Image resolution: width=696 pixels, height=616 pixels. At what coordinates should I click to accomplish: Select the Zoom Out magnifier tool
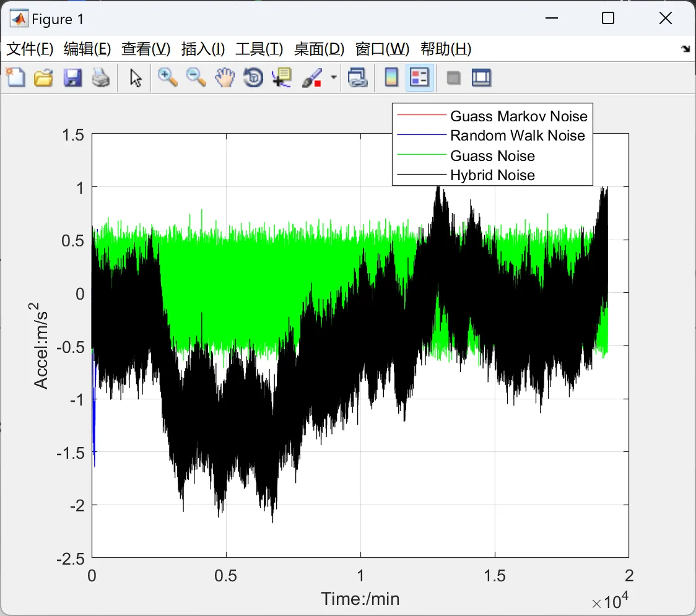click(196, 78)
